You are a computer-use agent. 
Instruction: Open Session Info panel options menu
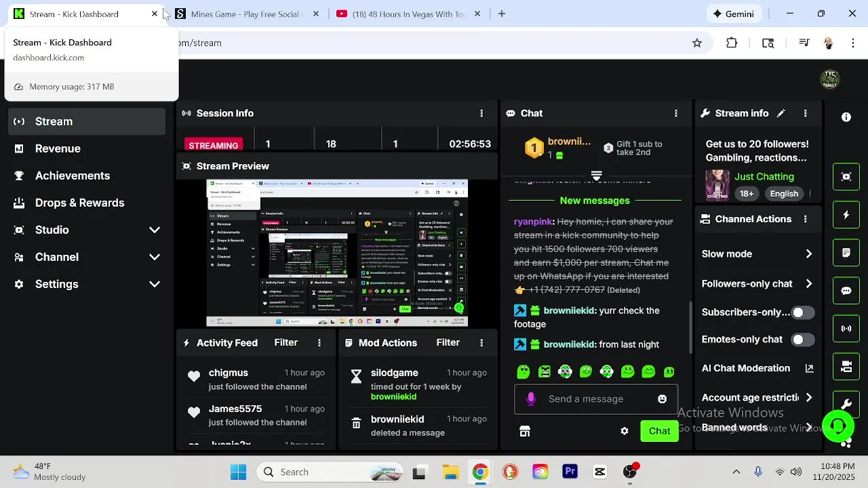pyautogui.click(x=481, y=113)
